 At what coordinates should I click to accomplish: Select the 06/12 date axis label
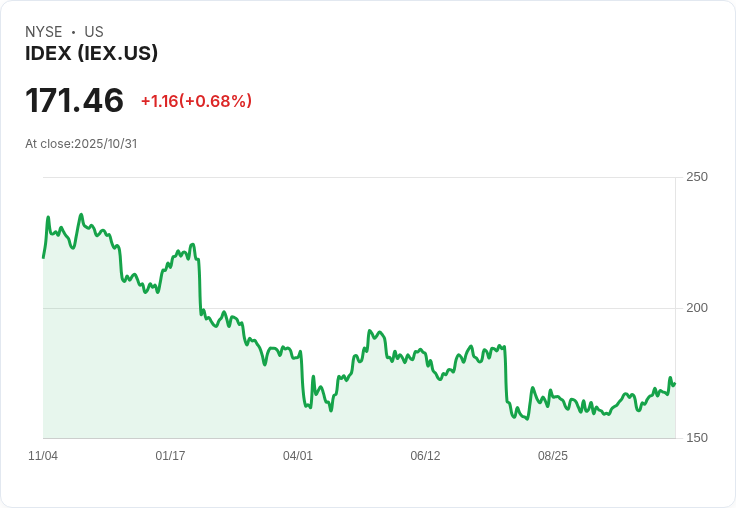pos(425,456)
